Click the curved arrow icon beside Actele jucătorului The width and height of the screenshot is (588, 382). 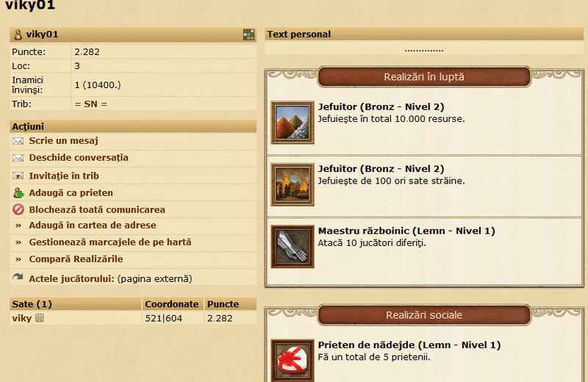pos(18,278)
